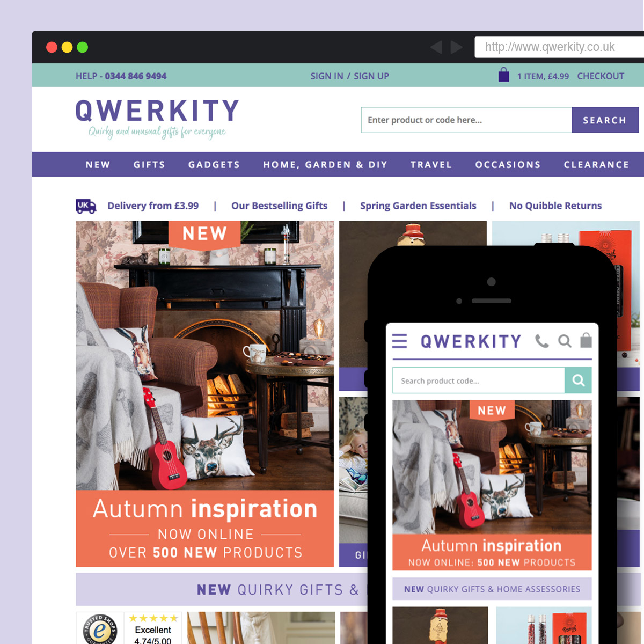Click the teal mobile search button
Screen dimensions: 644x644
[x=578, y=380]
